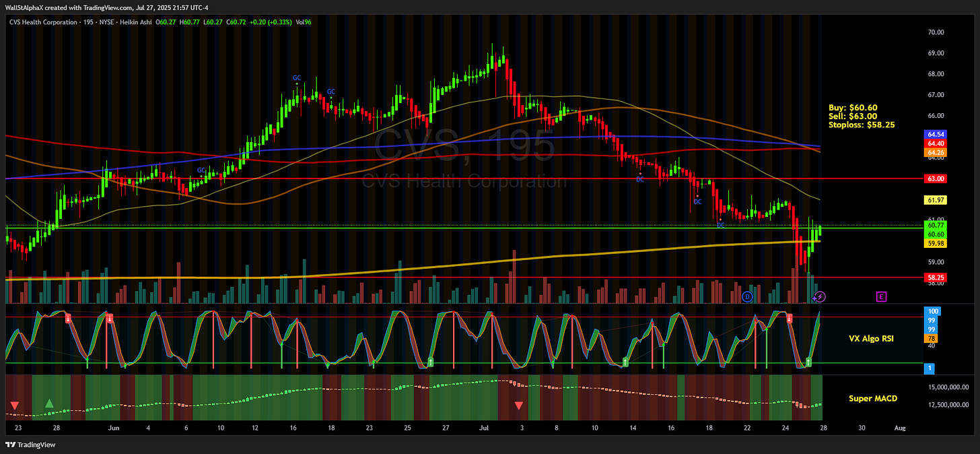Click the purple lightning bolt event icon
Screen dimensions: 980x454
pos(820,296)
